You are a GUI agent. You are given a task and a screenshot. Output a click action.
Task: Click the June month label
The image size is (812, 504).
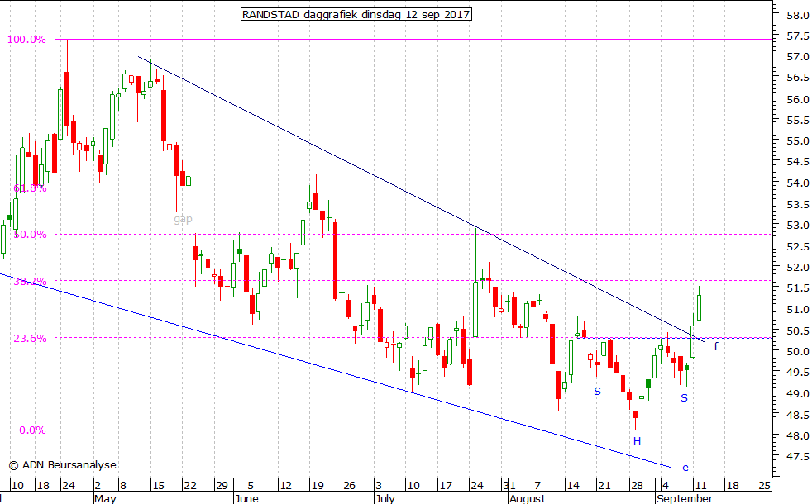tap(246, 498)
